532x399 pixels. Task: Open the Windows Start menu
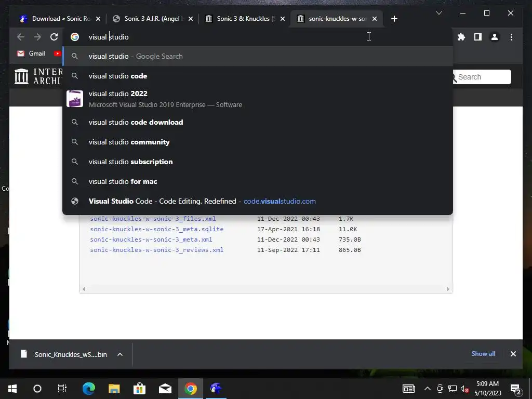12,389
